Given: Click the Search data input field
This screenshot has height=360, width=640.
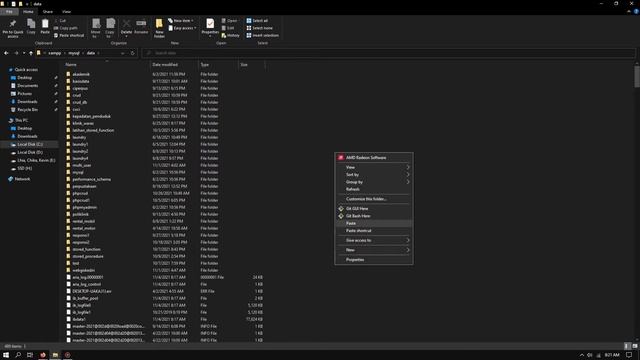Looking at the screenshot, I should pyautogui.click(x=389, y=53).
